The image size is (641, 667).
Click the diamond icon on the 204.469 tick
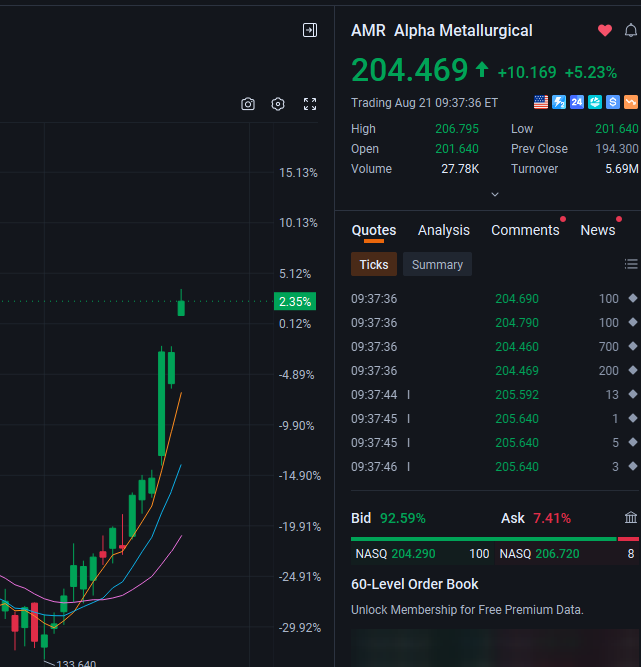tap(633, 370)
